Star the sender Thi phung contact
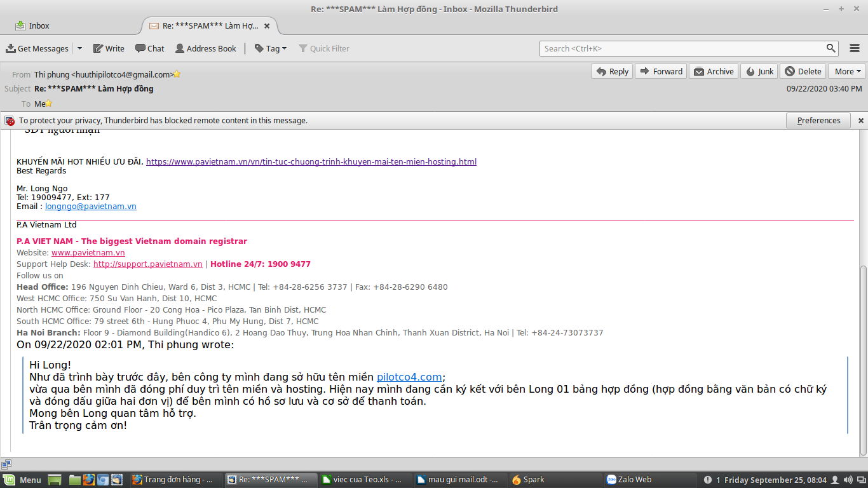Viewport: 868px width, 488px height. tap(177, 74)
